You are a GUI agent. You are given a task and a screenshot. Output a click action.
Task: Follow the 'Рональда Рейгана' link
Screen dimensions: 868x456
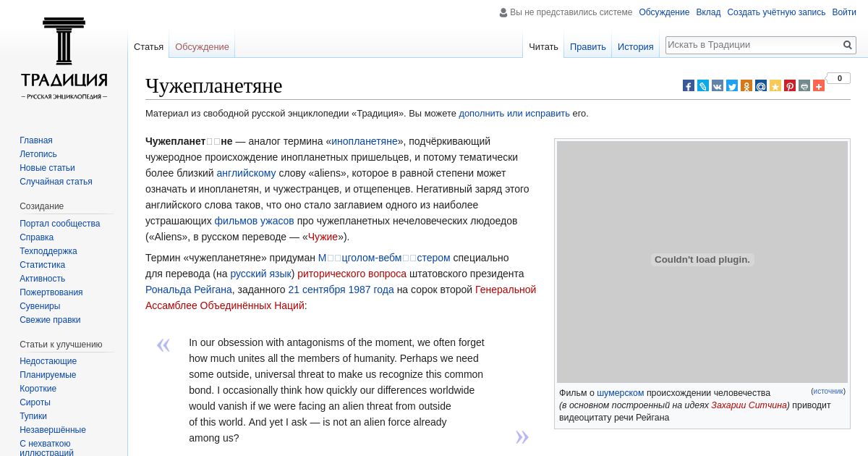click(189, 290)
